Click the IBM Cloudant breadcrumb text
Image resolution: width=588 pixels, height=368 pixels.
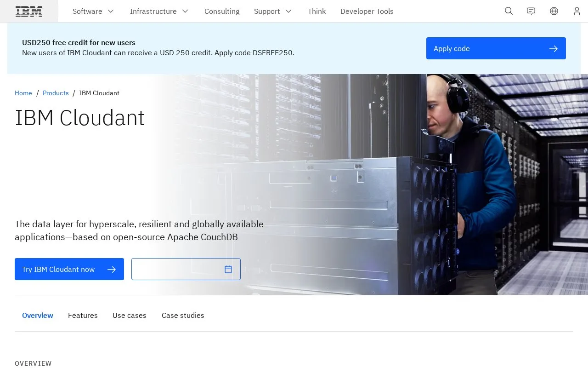pyautogui.click(x=99, y=93)
